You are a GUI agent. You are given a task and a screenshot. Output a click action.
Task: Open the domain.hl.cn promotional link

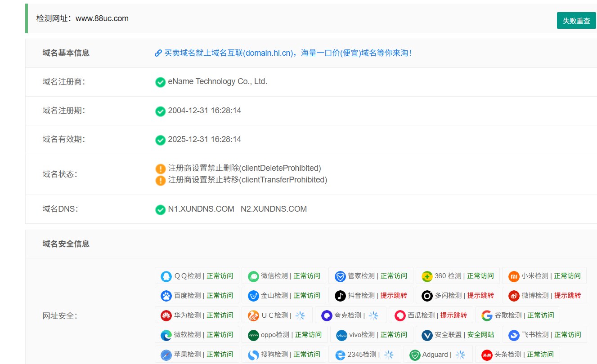coord(283,53)
